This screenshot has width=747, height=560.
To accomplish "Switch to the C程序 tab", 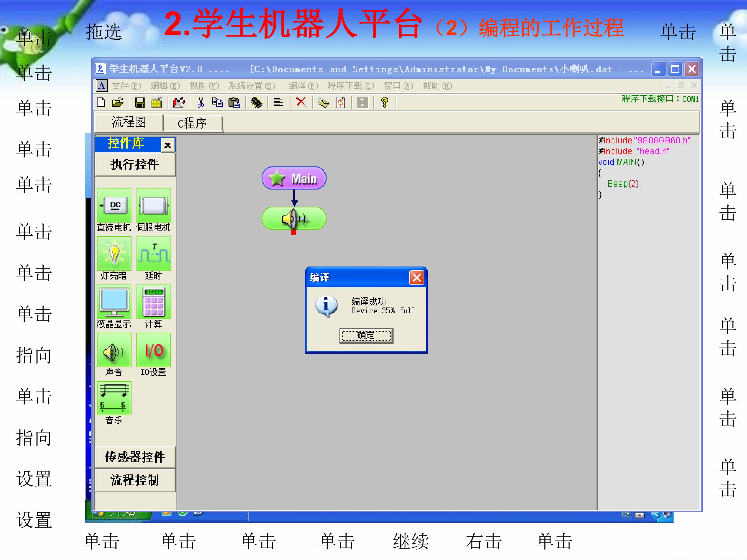I will tap(192, 123).
